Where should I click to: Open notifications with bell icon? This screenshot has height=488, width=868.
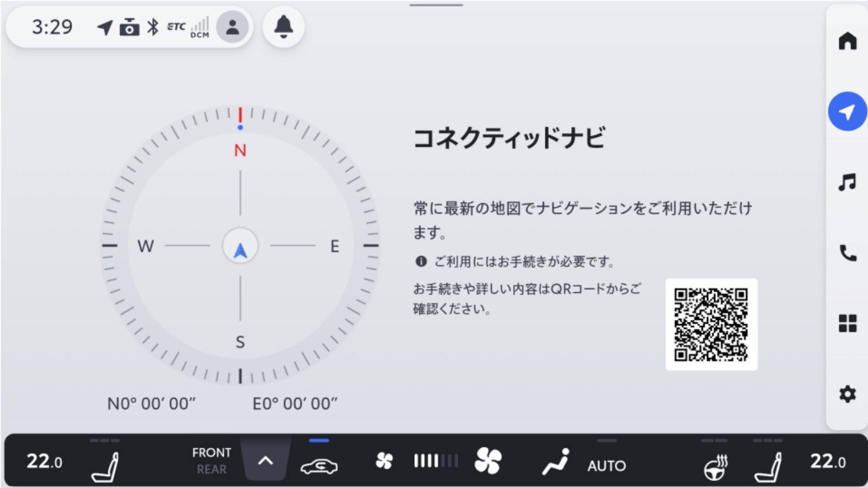[x=283, y=26]
